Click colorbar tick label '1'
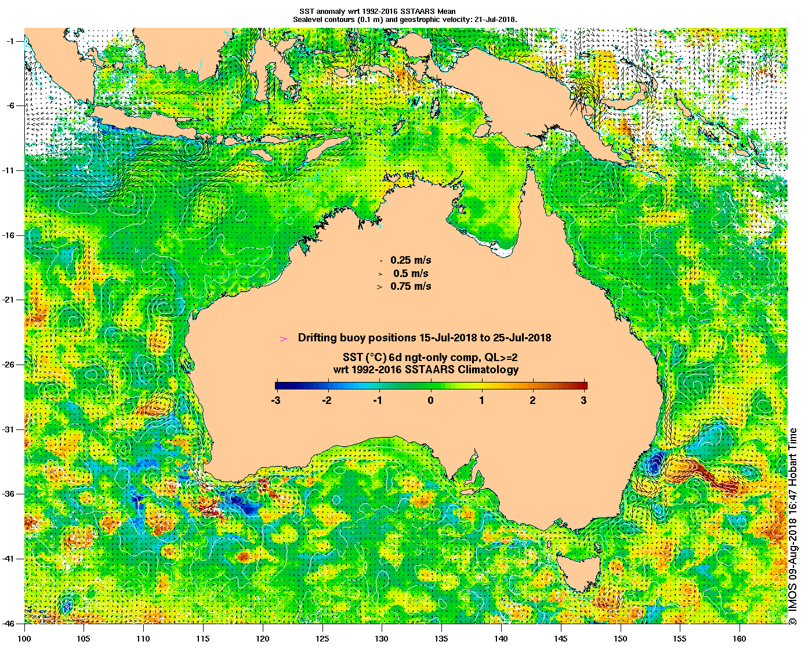The height and width of the screenshot is (652, 812). pos(482,400)
